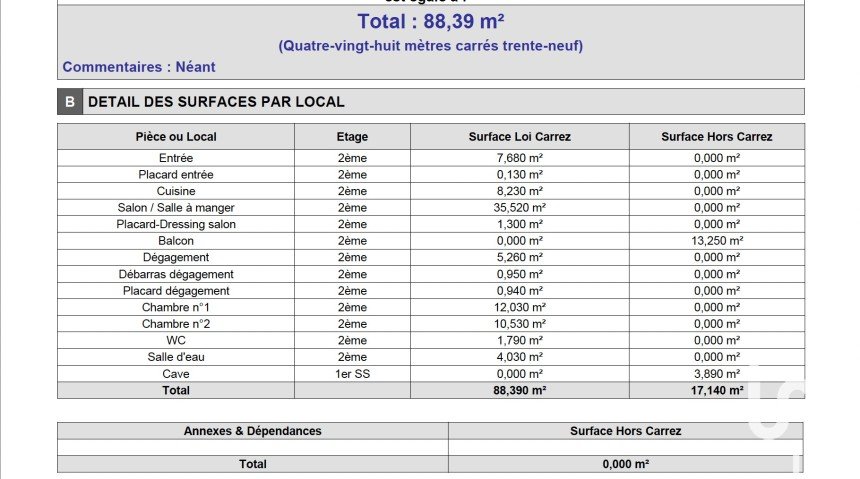Click the '1er SS' floor cell
860x479 pixels.
[352, 374]
